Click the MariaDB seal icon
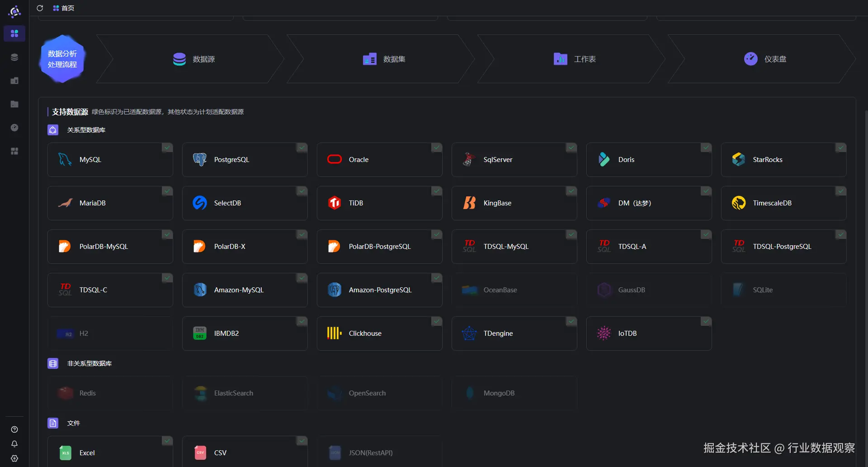Image resolution: width=868 pixels, height=467 pixels. 65,203
